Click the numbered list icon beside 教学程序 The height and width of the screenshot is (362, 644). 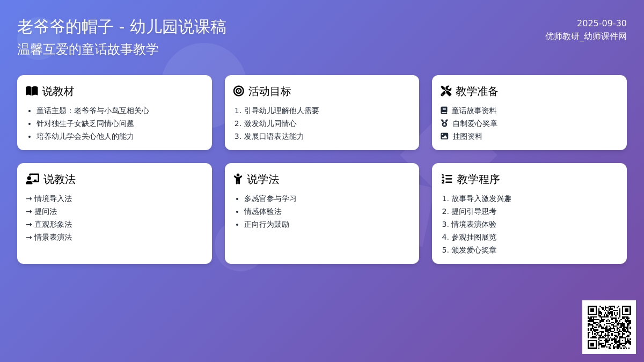(x=447, y=179)
